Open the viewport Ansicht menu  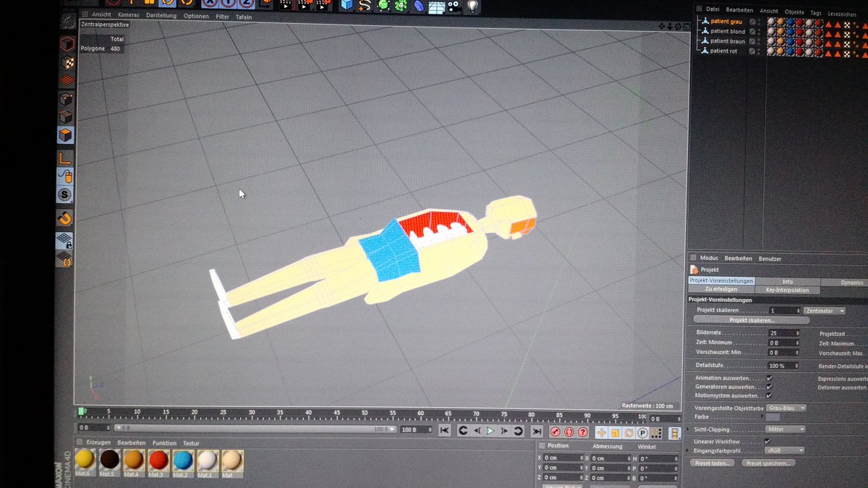click(101, 15)
